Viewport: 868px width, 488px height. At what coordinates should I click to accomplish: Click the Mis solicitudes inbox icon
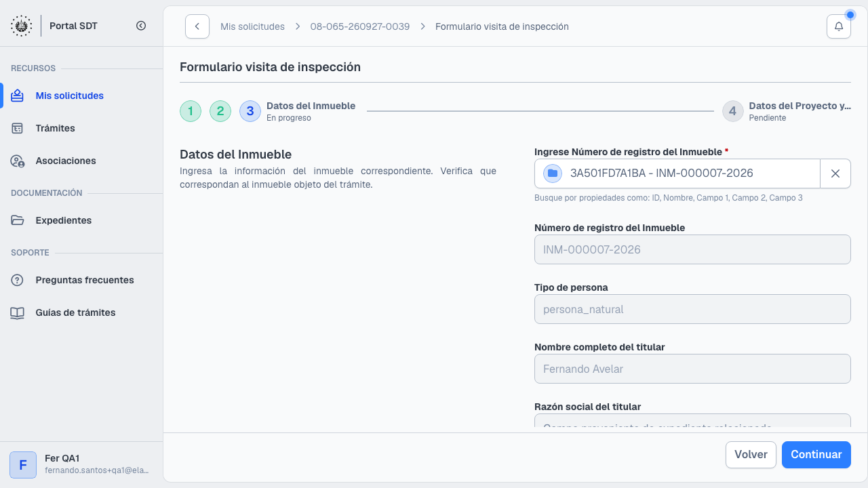click(x=18, y=96)
